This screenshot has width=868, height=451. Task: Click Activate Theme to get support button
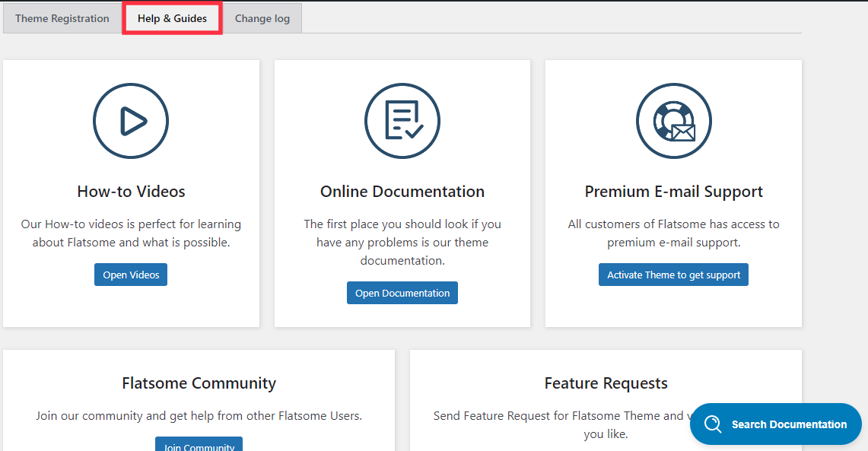pos(674,275)
